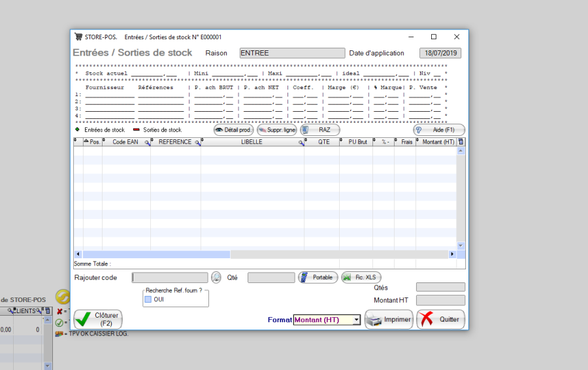Click the Rajouter code input field

pyautogui.click(x=170, y=278)
